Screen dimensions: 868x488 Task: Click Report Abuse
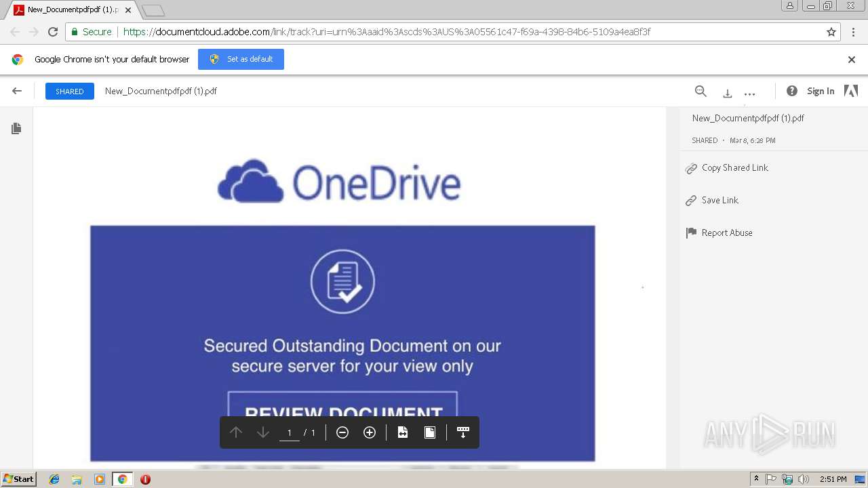pyautogui.click(x=727, y=232)
